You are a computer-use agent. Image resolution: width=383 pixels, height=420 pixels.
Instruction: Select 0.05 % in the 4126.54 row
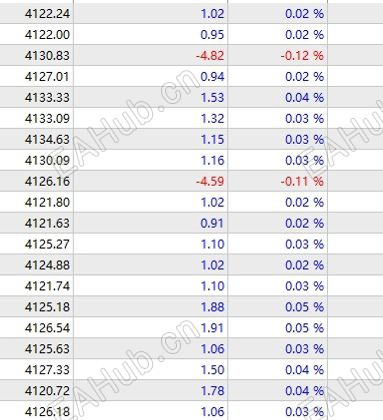click(x=304, y=328)
